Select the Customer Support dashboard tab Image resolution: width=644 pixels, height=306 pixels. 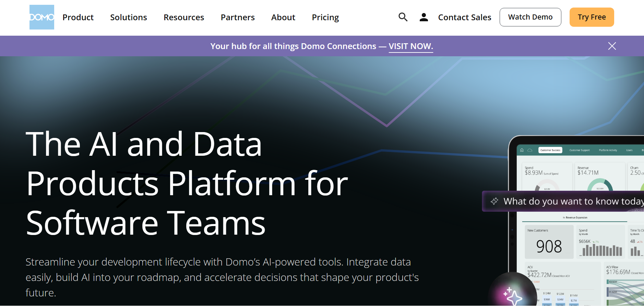click(580, 150)
